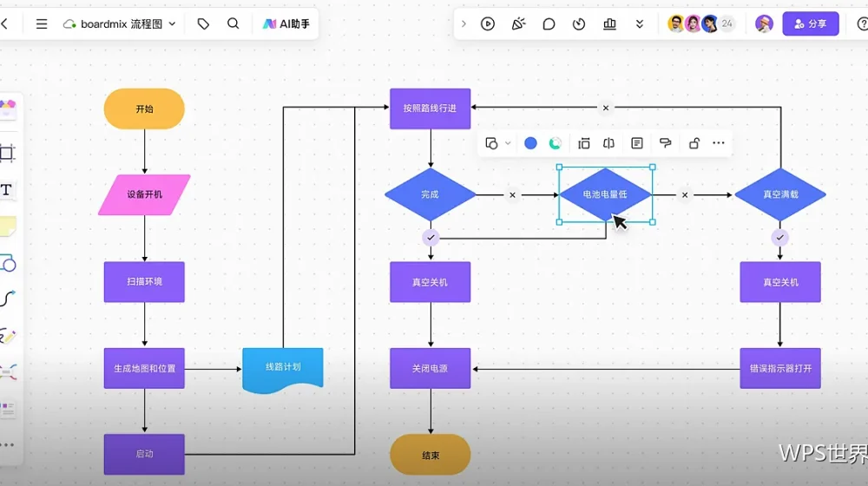Collapse the top-right toolbar with the chevron
The height and width of the screenshot is (486, 868).
pyautogui.click(x=464, y=23)
